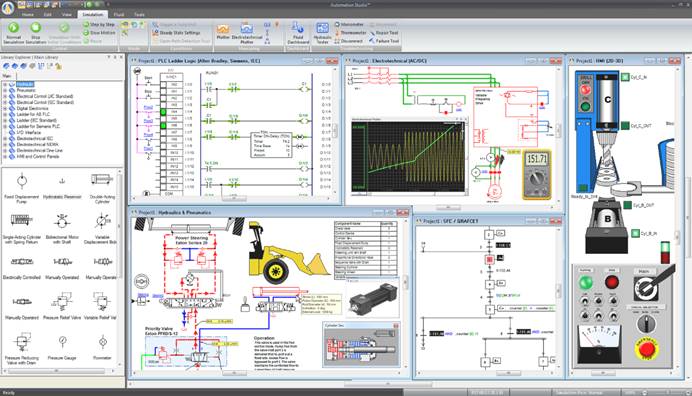The image size is (692, 396).
Task: Open the Plotter tool
Action: click(223, 32)
